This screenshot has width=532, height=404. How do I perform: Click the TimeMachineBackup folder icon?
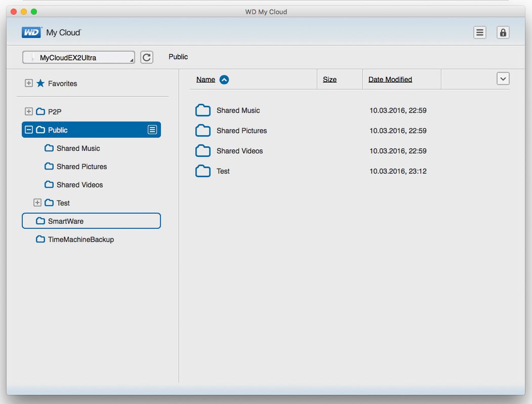pyautogui.click(x=40, y=239)
